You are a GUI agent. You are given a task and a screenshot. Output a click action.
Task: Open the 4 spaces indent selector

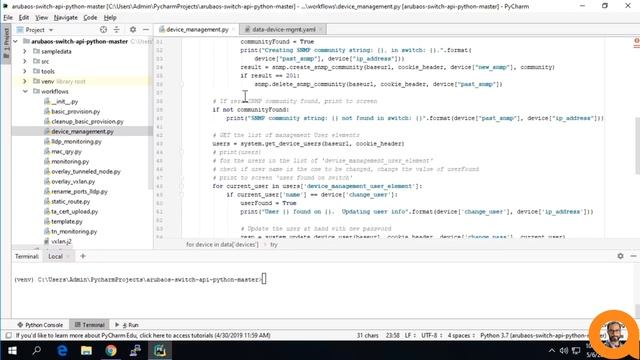point(461,336)
